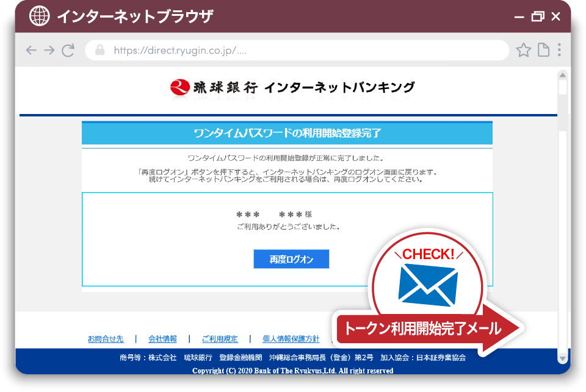This screenshot has height=392, width=586.
Task: Click the Copyright 2020 Bank of The Ryukyus text
Action: [x=292, y=371]
